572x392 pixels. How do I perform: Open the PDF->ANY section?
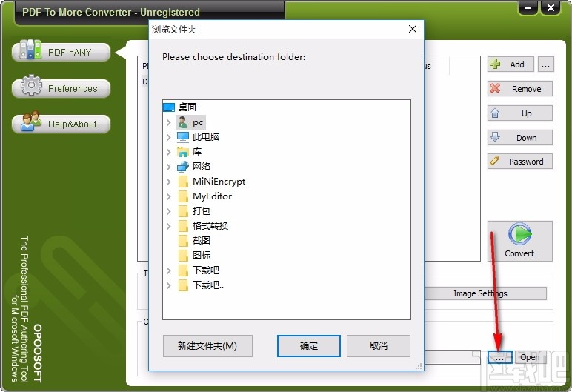tap(61, 52)
